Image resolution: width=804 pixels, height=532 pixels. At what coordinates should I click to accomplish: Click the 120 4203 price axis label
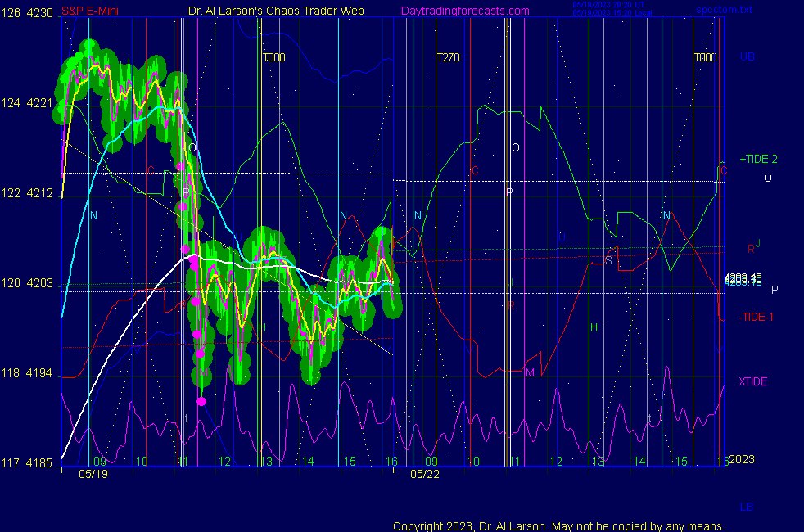(27, 283)
